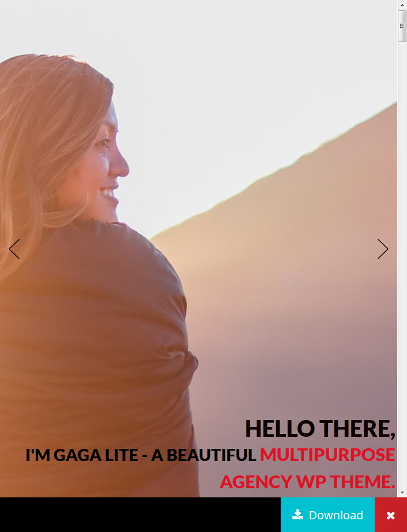The image size is (407, 532).
Task: Click the HELLO THERE, headline
Action: [321, 429]
